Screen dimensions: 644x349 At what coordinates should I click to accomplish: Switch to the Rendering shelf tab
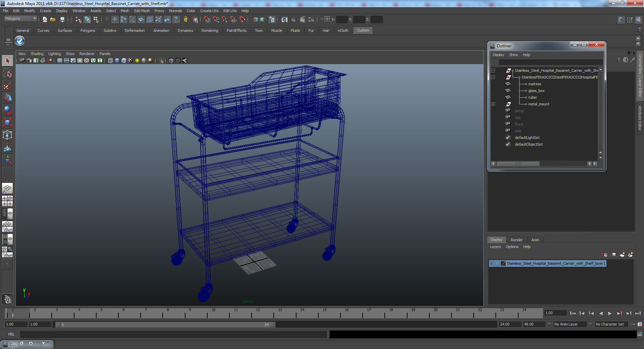coord(210,31)
